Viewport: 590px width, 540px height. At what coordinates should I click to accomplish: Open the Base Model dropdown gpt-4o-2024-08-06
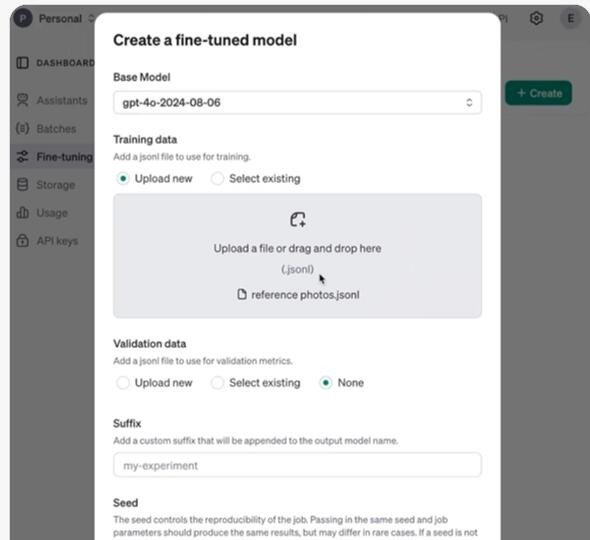pyautogui.click(x=297, y=102)
